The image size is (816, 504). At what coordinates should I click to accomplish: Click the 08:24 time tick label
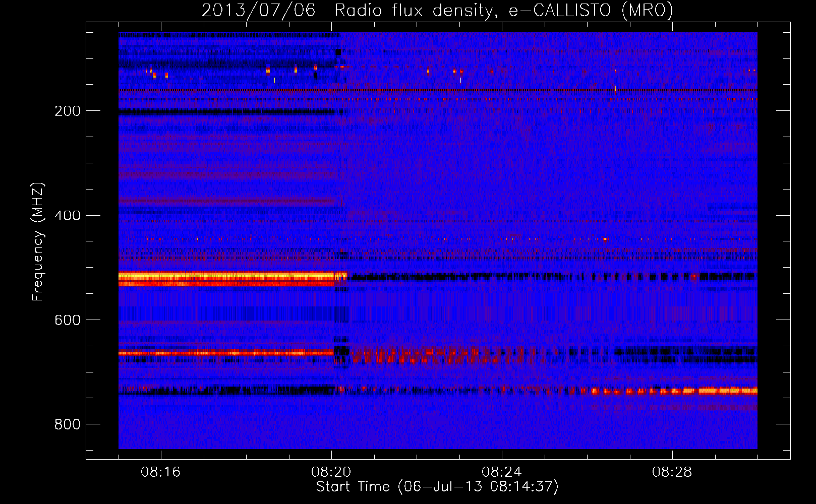pyautogui.click(x=502, y=472)
